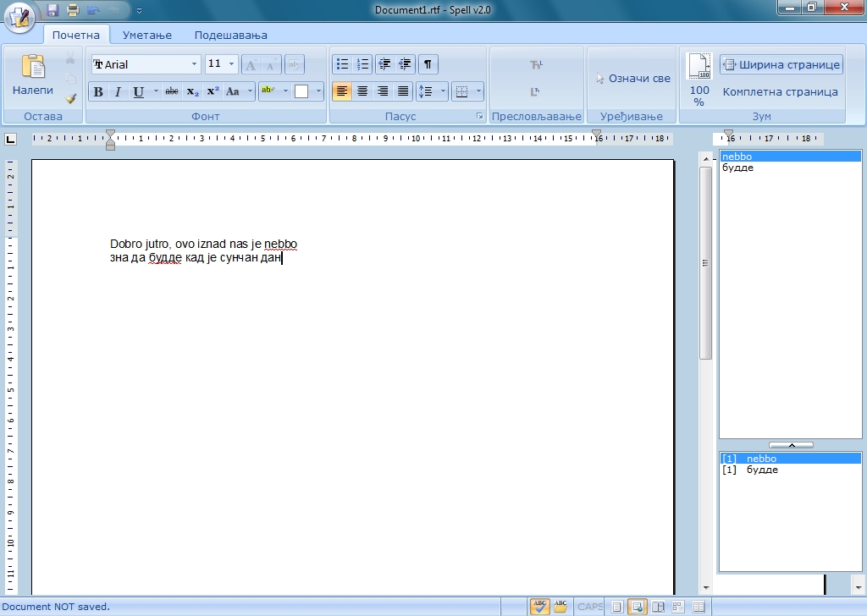Switch to the Подешавања tab
867x616 pixels.
tap(230, 35)
